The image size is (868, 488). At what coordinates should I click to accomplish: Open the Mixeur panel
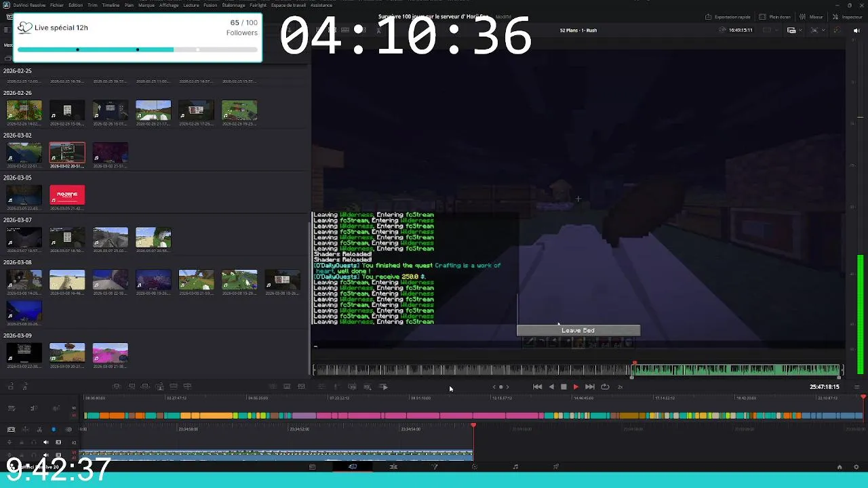click(x=812, y=17)
